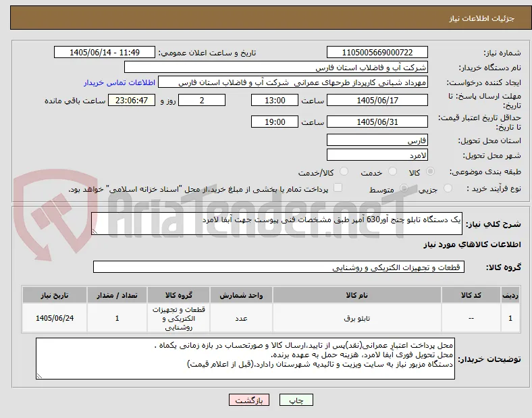Click the need date cell 1405/06/24
This screenshot has width=532, height=418.
pos(55,318)
